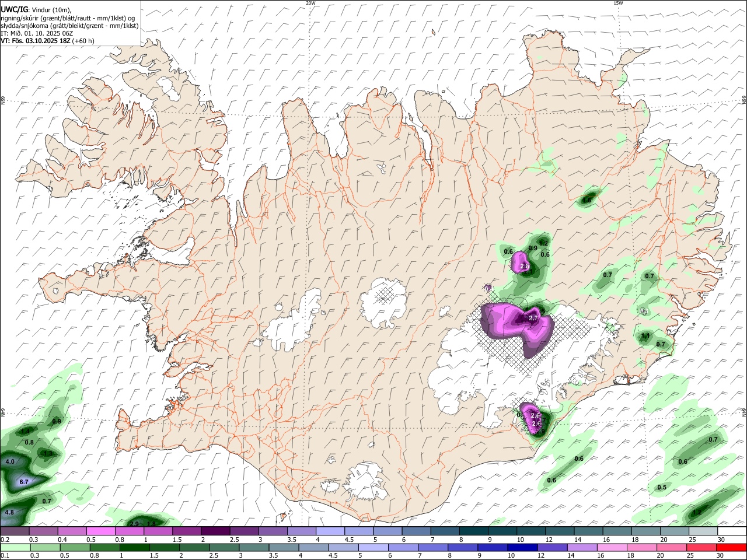Click the 4.0 precipitation value on the map
The width and height of the screenshot is (747, 560).
(x=10, y=461)
